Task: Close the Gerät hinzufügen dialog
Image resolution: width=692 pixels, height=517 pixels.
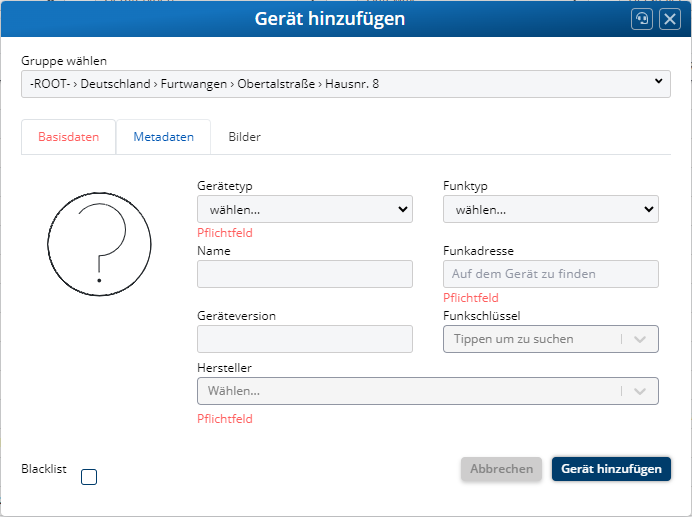Action: pos(670,19)
